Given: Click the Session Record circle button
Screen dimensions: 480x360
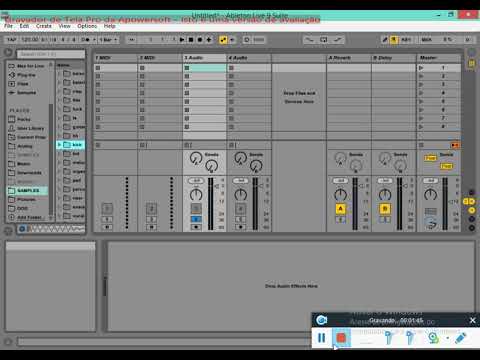Looking at the screenshot, I should (247, 40).
